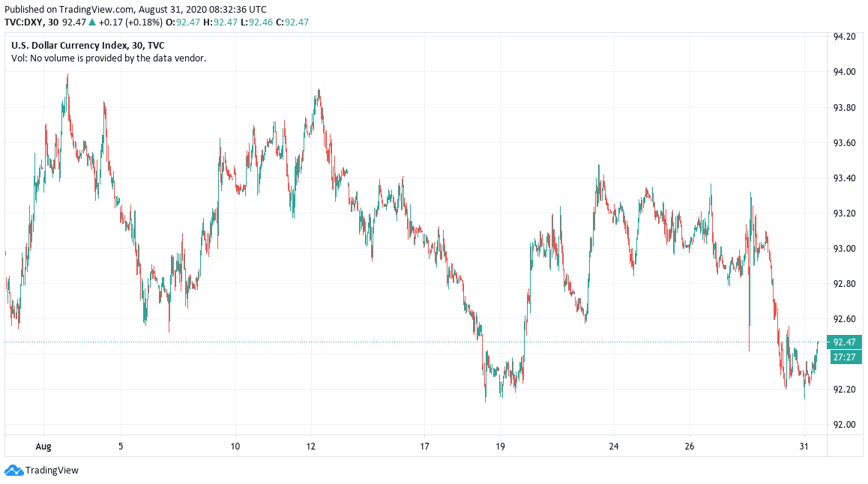Click the 31 date marker on time axis
The image size is (868, 484).
pos(804,447)
